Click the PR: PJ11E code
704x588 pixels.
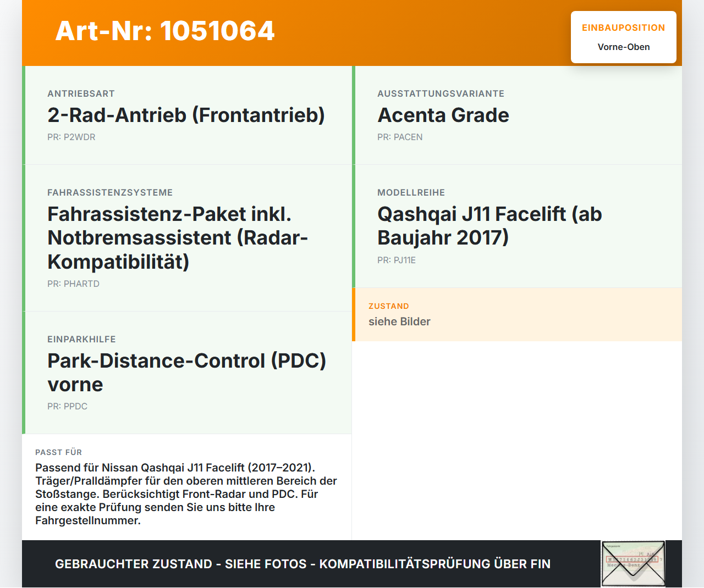(x=397, y=260)
